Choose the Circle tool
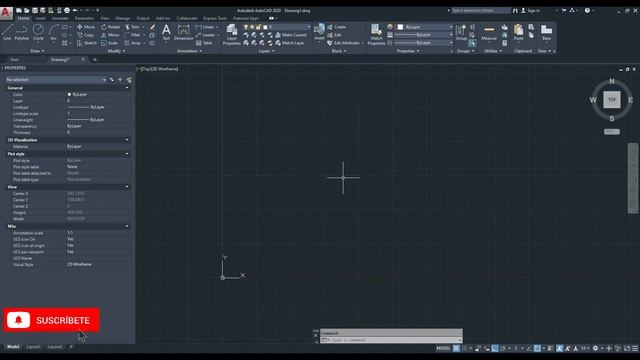This screenshot has height=360, width=640. tap(38, 32)
